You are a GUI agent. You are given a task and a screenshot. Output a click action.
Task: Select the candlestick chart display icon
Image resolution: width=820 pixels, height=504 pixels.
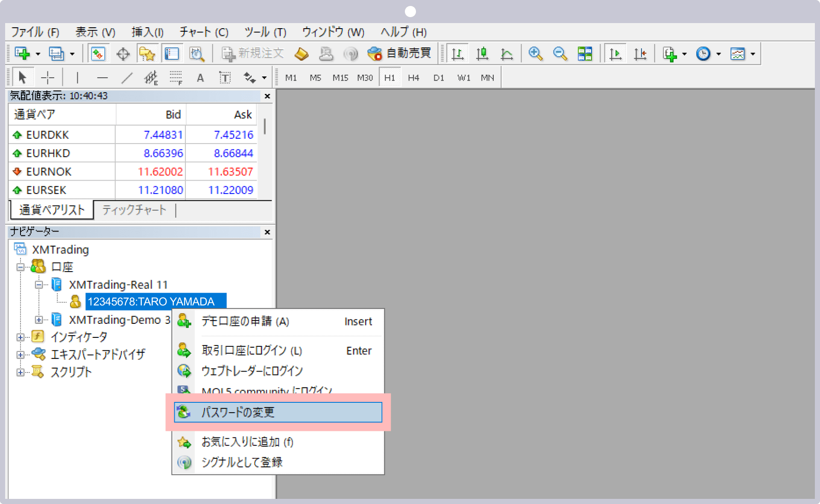coord(482,54)
